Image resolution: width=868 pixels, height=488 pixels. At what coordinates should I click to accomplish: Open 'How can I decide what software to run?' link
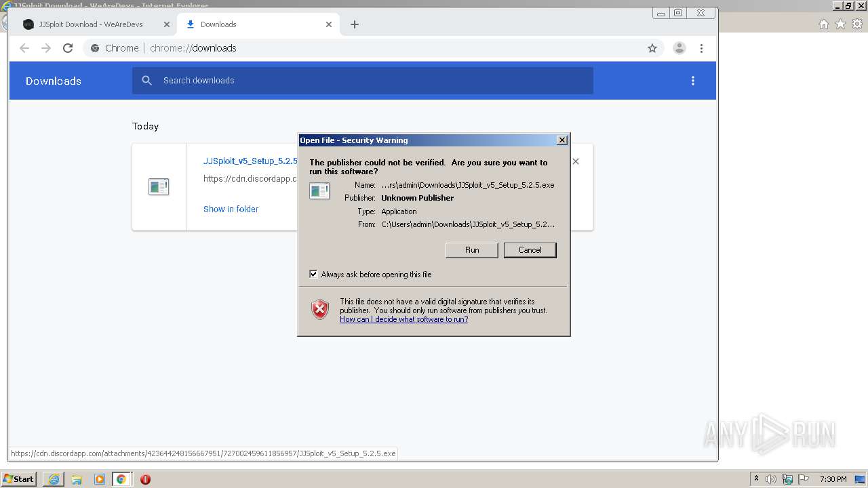[403, 319]
